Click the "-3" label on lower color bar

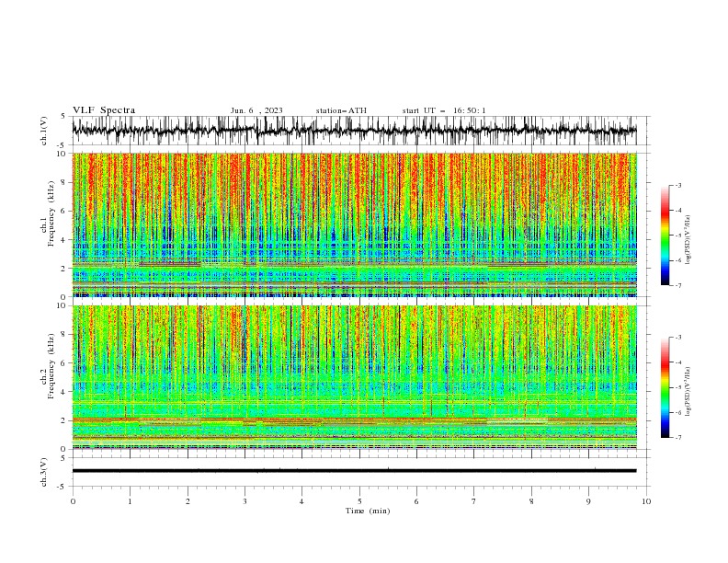[677, 338]
